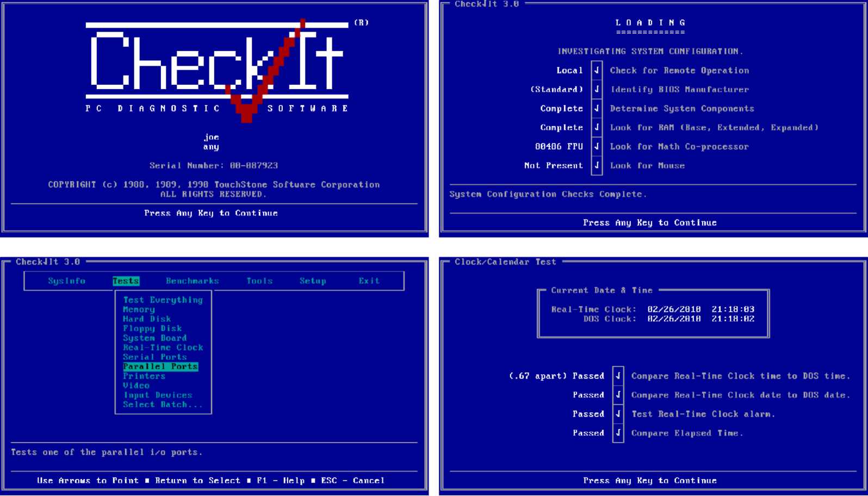
Task: Click the LOADING heading
Action: (x=650, y=23)
